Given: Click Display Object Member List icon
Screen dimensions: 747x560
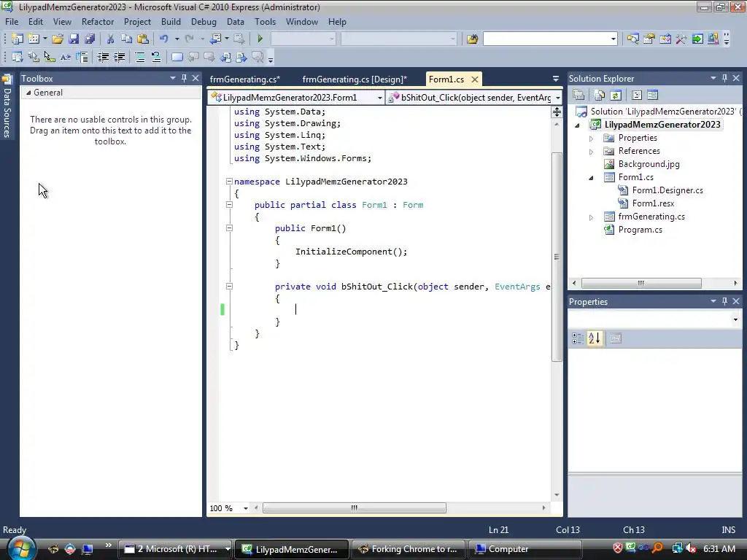Looking at the screenshot, I should click(18, 57).
